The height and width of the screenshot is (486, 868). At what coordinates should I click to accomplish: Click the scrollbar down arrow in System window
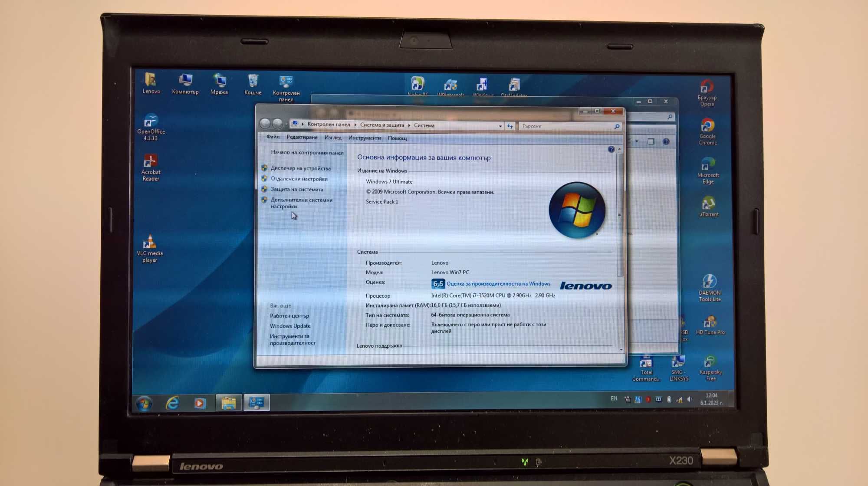pos(621,349)
